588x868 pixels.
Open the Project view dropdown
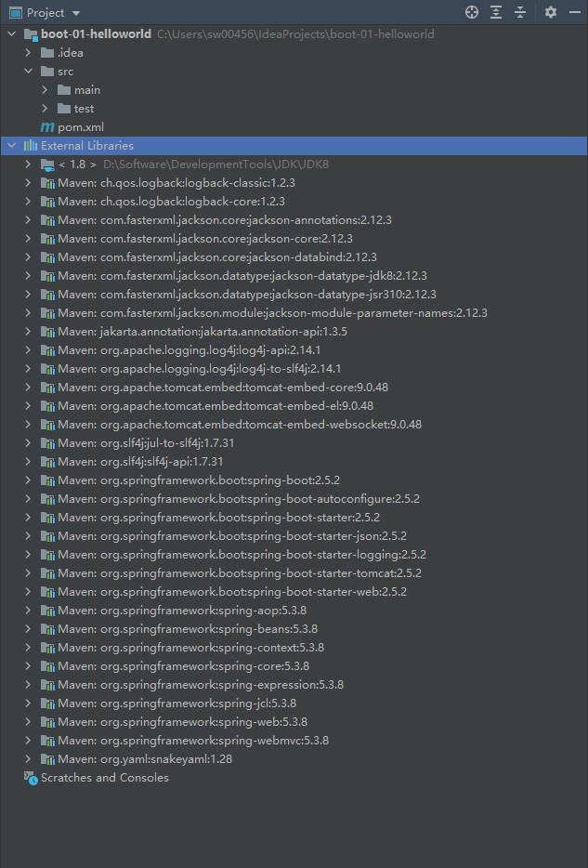[x=76, y=13]
